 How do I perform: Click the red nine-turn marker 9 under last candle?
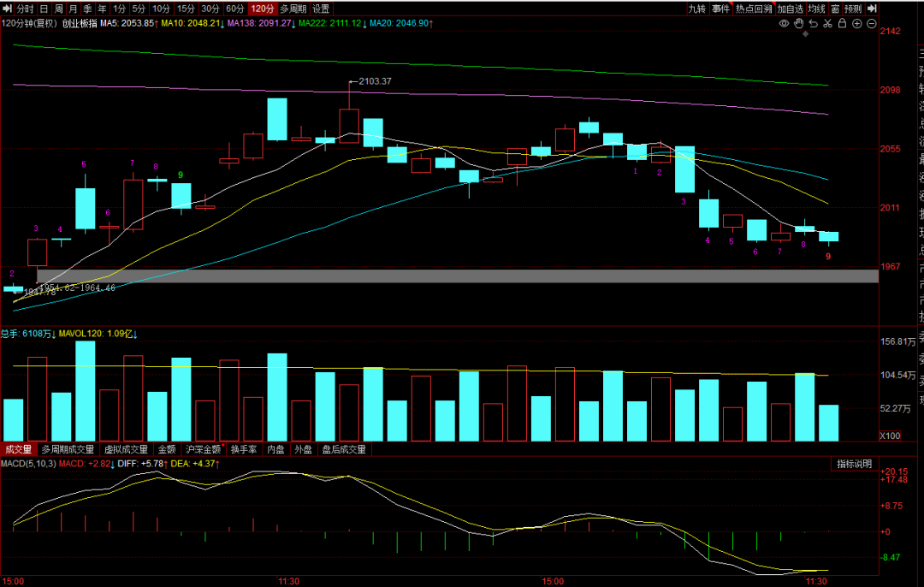pos(828,257)
